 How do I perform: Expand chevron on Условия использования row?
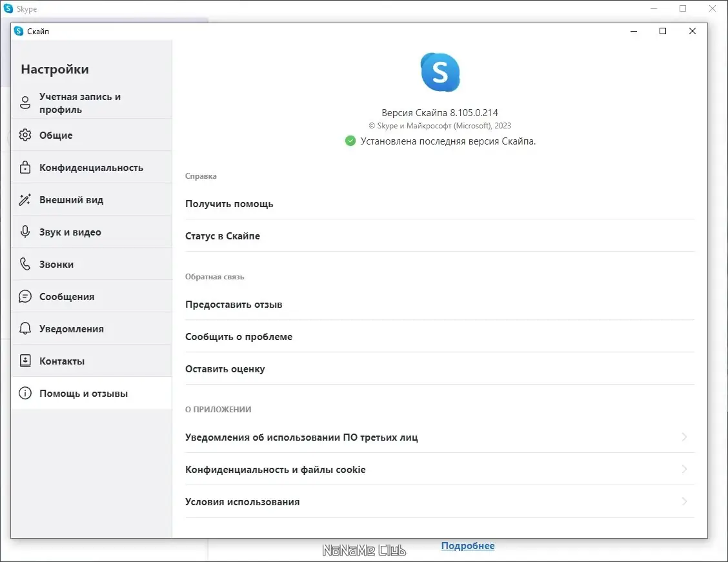point(684,501)
